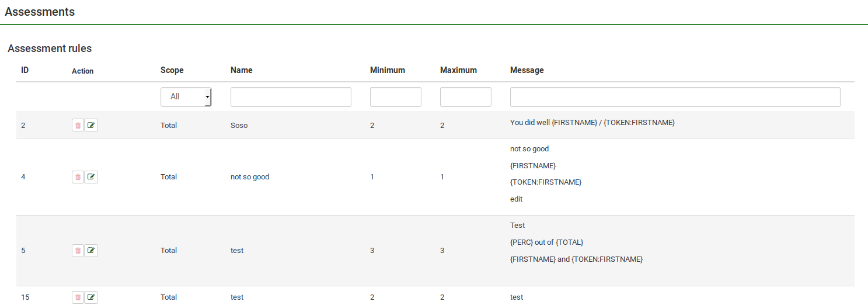868x305 pixels.
Task: Select the Soso row name cell
Action: pyautogui.click(x=239, y=126)
